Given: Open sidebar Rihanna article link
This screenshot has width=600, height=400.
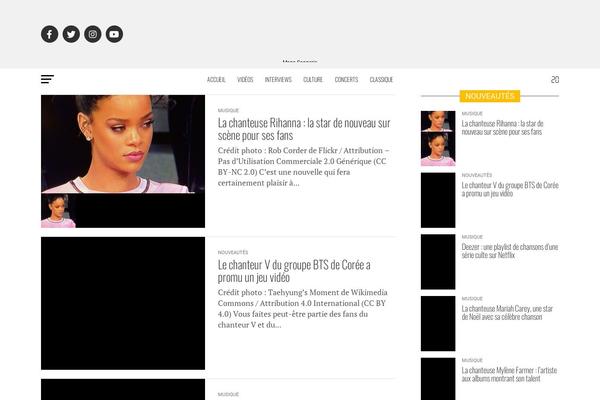Looking at the screenshot, I should coord(502,127).
